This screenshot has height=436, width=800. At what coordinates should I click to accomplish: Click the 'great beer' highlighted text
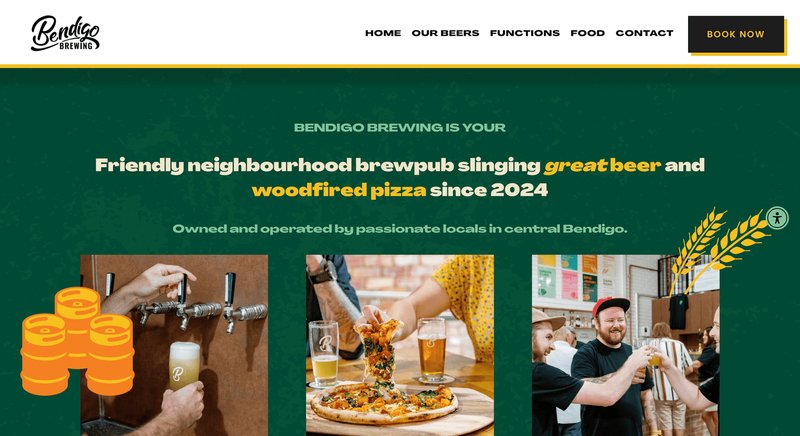(x=602, y=165)
